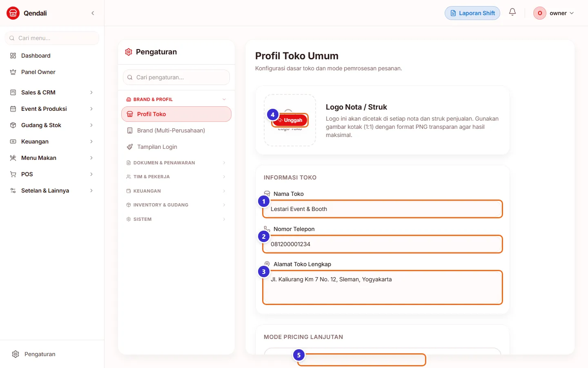Open the owner account dropdown
The width and height of the screenshot is (588, 368).
(x=554, y=13)
